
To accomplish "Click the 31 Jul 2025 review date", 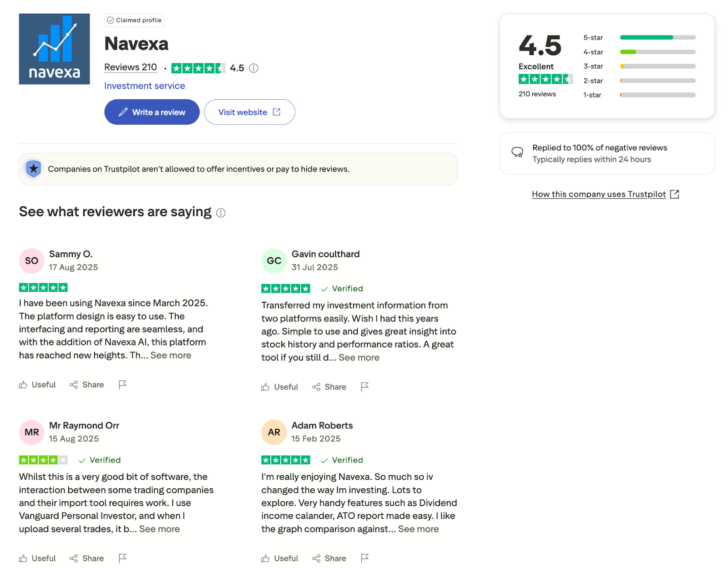I will click(x=315, y=267).
